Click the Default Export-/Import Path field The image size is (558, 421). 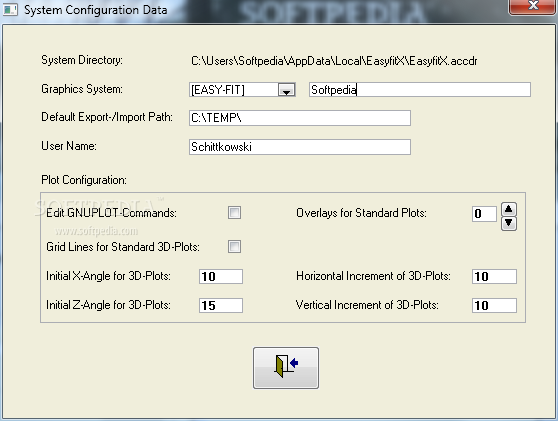[300, 118]
